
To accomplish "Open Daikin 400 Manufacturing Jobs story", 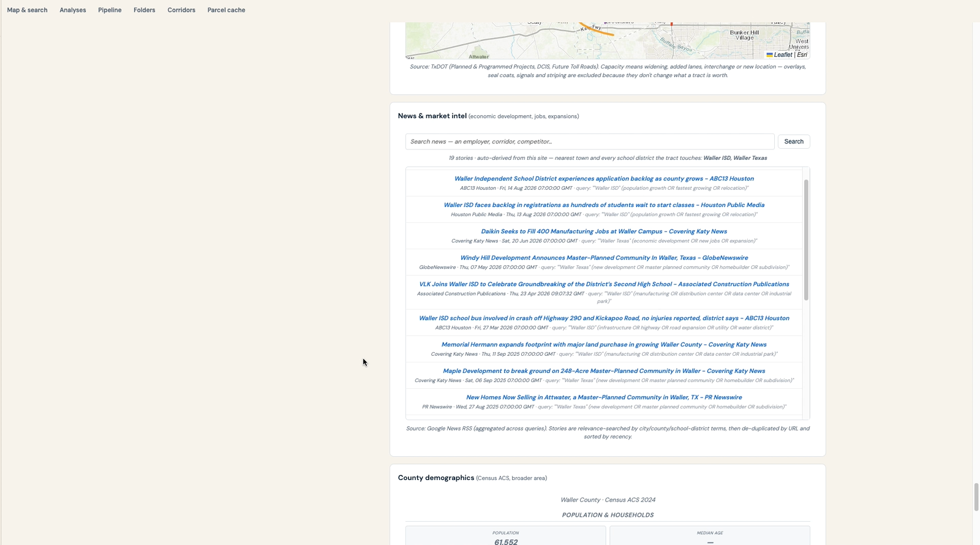I will point(604,231).
